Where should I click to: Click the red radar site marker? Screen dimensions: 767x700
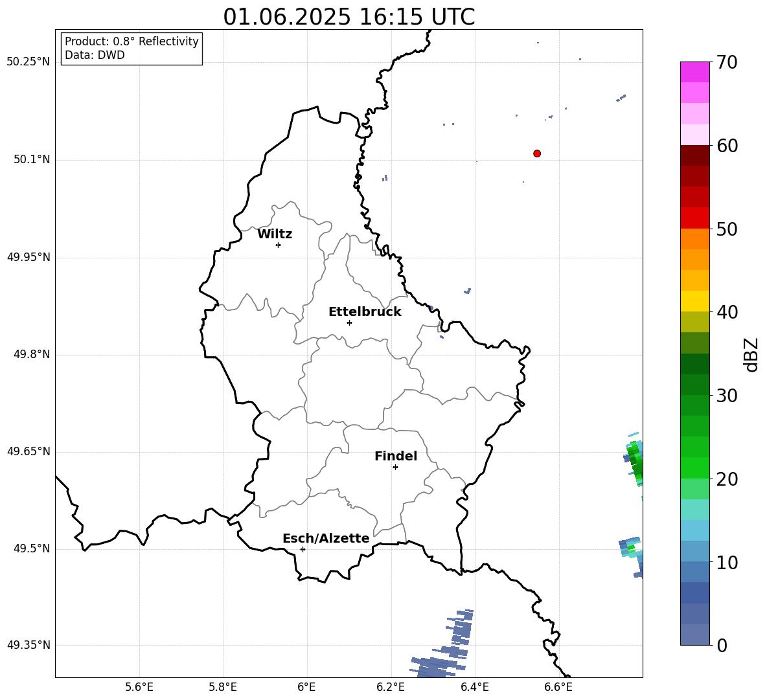pyautogui.click(x=537, y=153)
